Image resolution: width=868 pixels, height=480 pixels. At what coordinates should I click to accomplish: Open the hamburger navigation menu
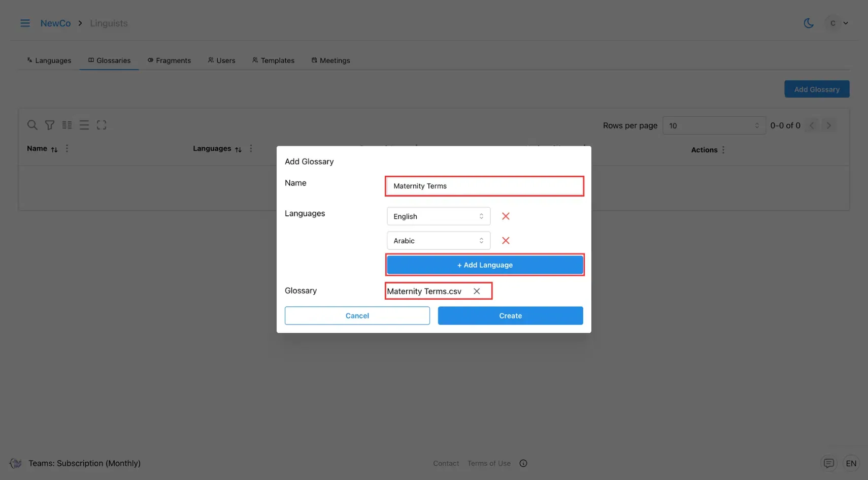(x=25, y=23)
